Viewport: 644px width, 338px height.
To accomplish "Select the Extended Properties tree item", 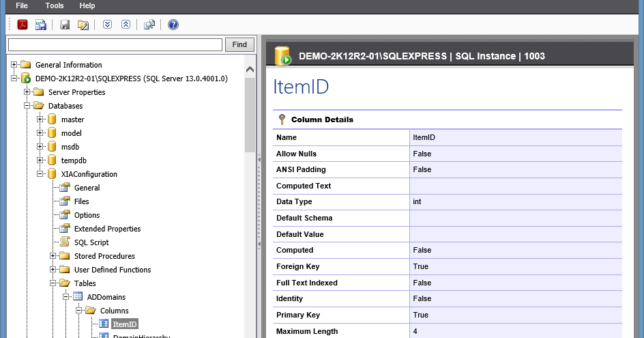I will 107,229.
